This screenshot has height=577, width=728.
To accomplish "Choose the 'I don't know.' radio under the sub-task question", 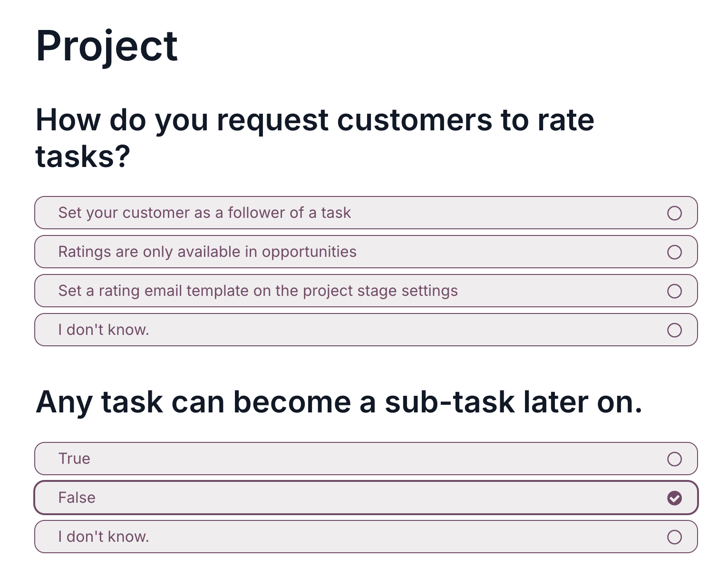I will 674,537.
